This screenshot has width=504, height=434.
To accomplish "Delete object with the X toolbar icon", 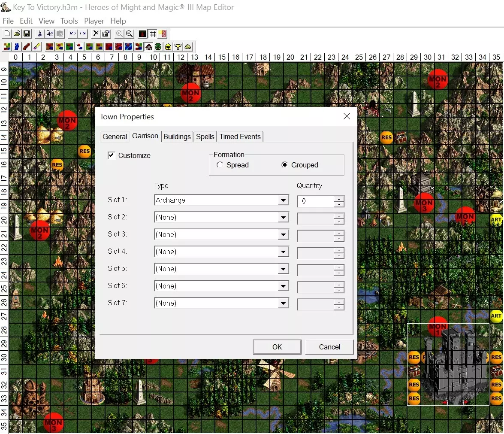I will click(96, 33).
